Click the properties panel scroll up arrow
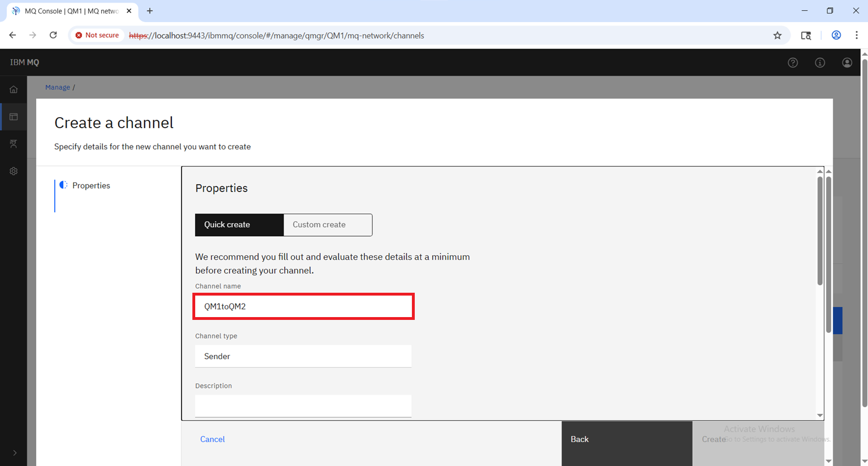Screen dimensions: 868x466 820,171
